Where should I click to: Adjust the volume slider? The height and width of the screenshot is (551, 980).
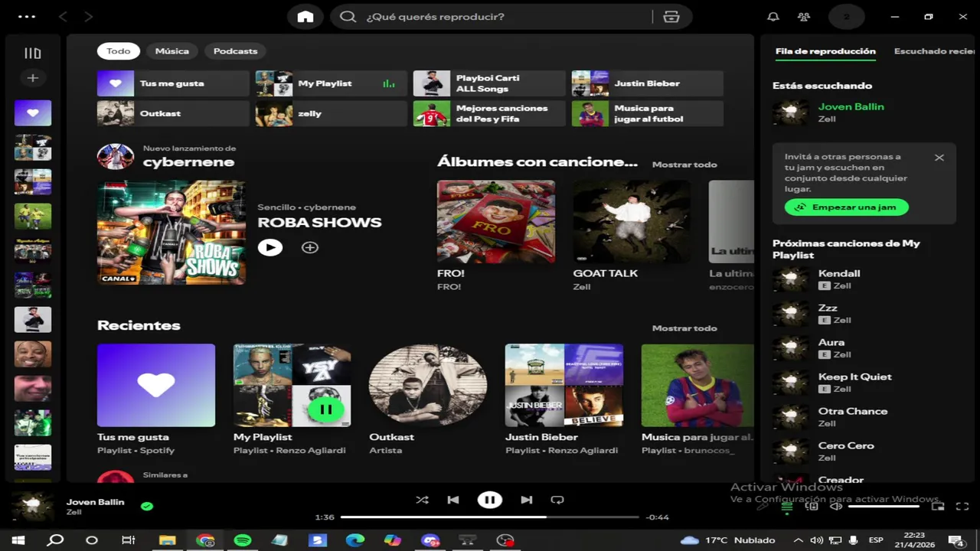point(884,506)
